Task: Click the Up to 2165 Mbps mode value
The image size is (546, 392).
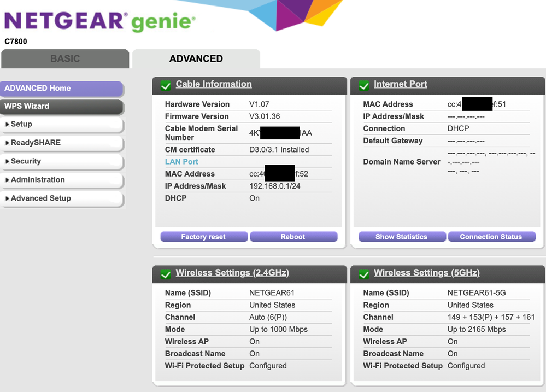Action: click(477, 330)
